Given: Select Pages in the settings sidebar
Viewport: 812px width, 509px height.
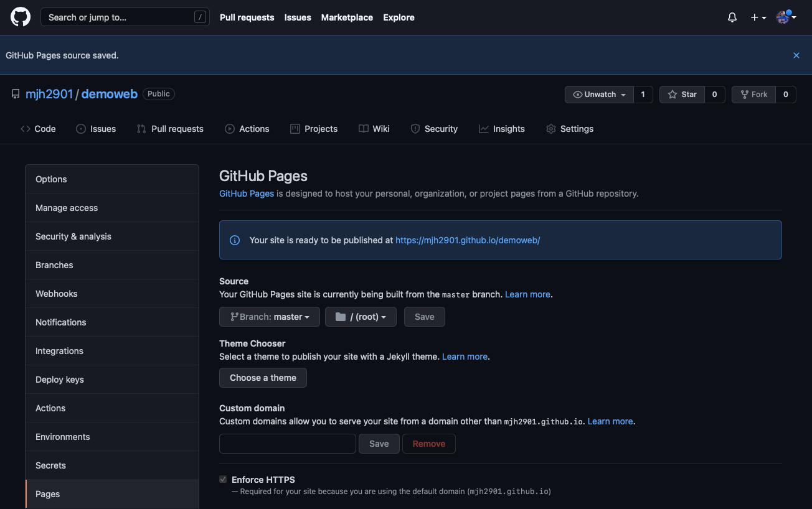Looking at the screenshot, I should [112, 494].
